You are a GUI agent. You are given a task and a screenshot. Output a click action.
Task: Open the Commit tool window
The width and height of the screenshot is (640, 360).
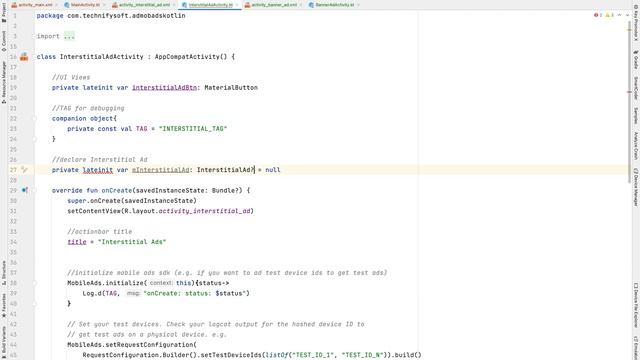4,41
